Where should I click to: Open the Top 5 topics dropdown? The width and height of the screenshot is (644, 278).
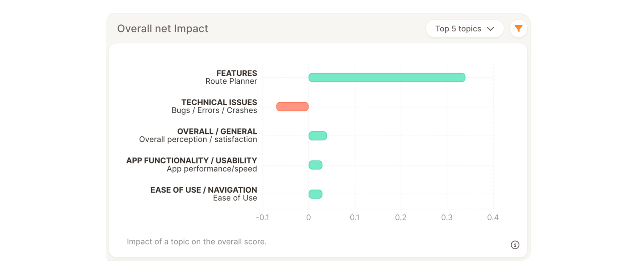[x=464, y=29]
